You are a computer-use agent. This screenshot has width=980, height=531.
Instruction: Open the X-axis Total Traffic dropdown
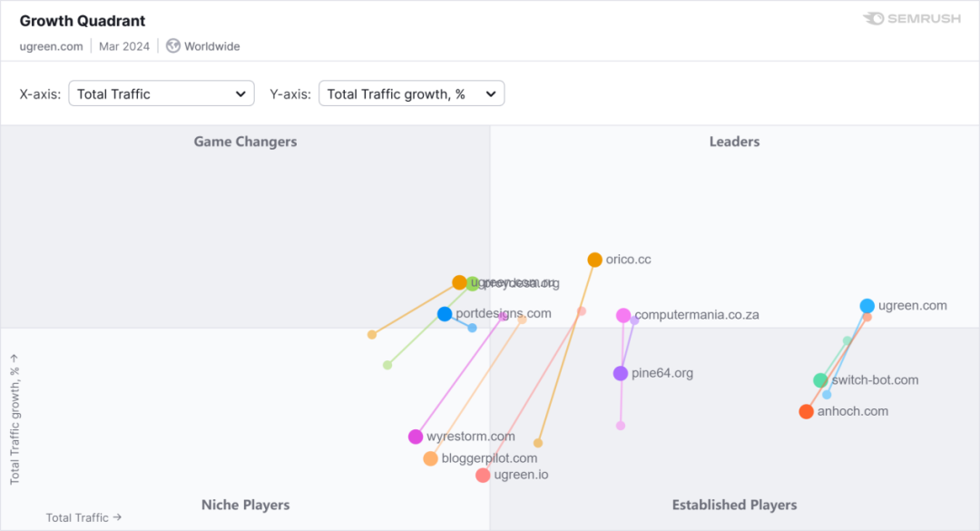(x=162, y=93)
